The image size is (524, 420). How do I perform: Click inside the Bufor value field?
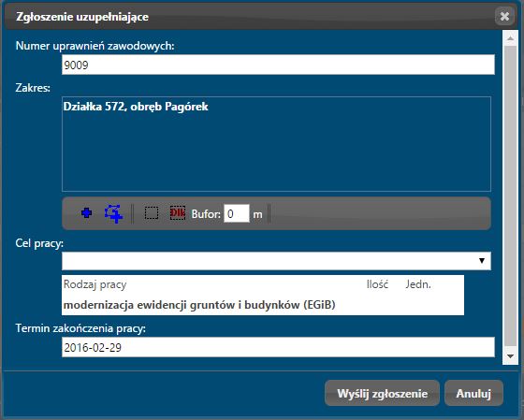point(236,213)
